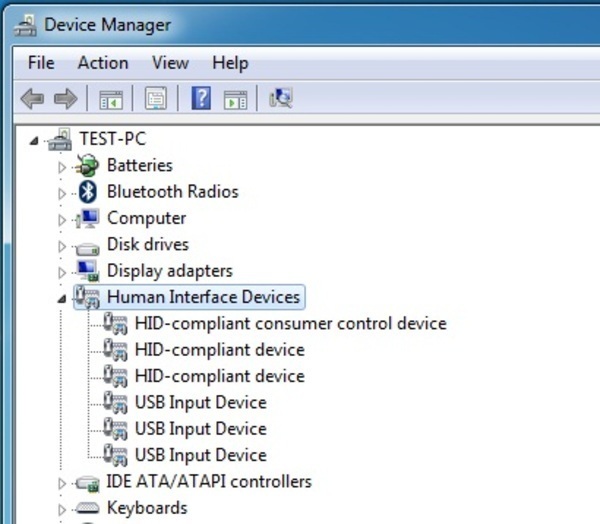600x524 pixels.
Task: Click the Bluetooth Radios icon
Action: [88, 192]
